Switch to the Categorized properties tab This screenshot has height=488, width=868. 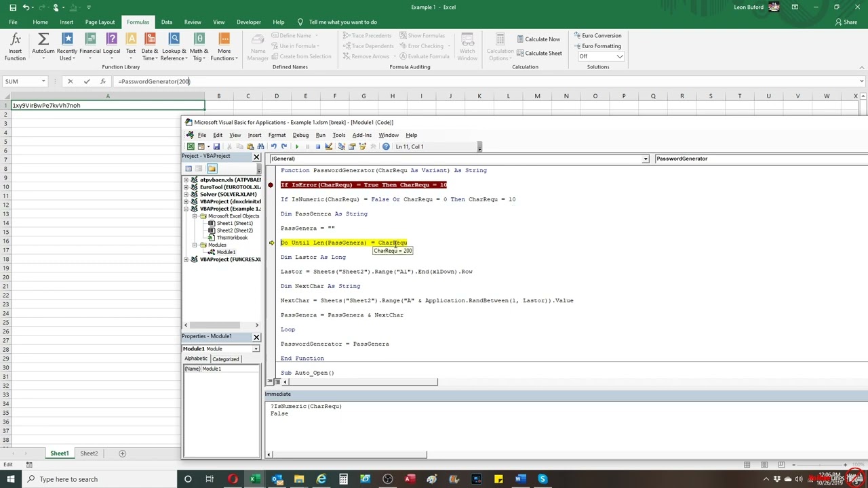click(x=225, y=359)
